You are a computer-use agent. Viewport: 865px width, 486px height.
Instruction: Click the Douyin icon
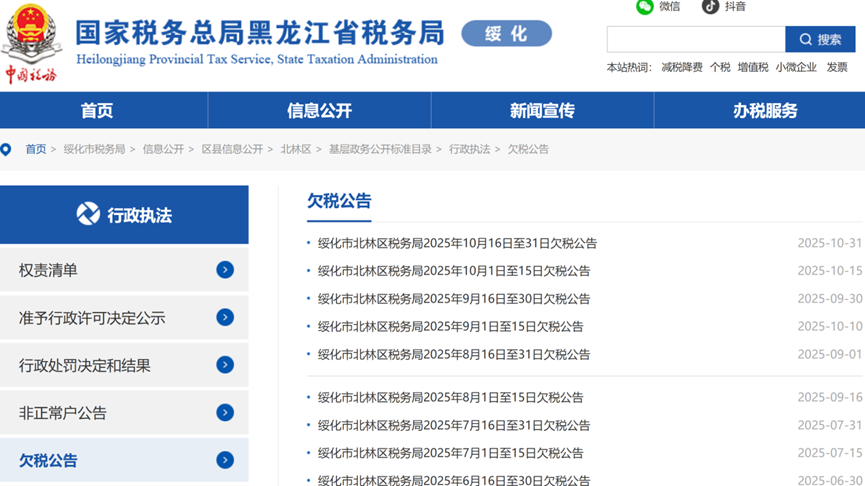point(710,6)
